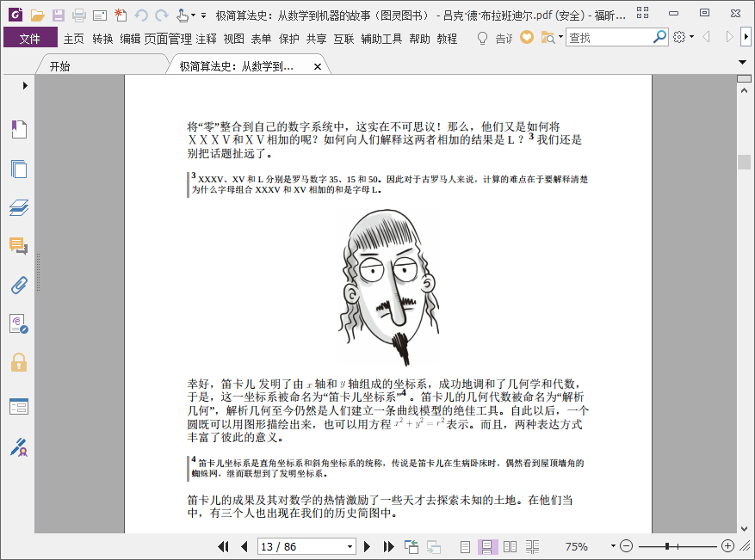Click the undo arrow icon
The image size is (755, 560).
pos(141,15)
